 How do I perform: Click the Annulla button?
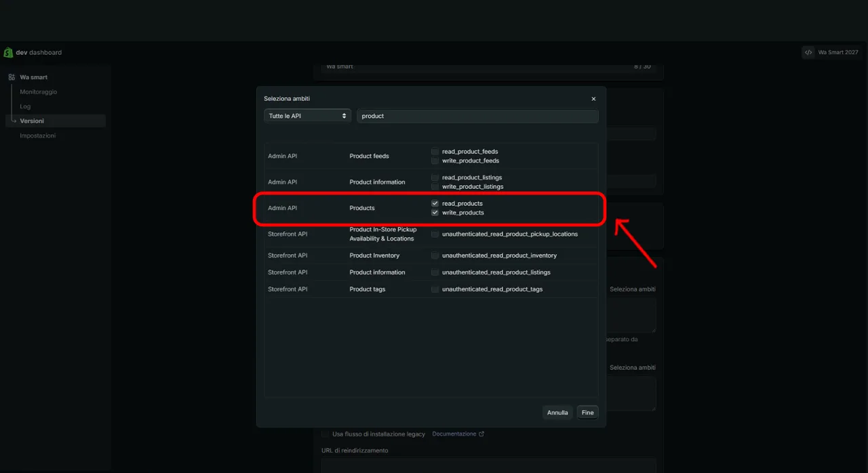(557, 413)
